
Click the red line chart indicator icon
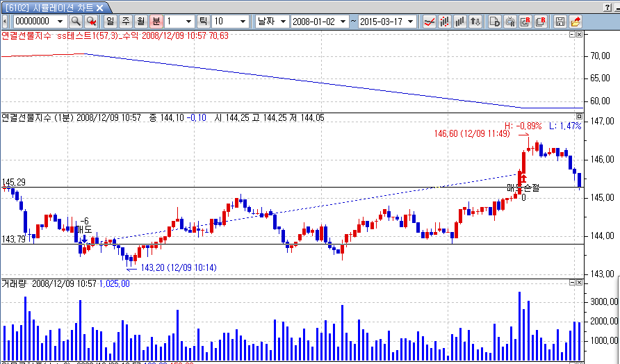click(429, 22)
